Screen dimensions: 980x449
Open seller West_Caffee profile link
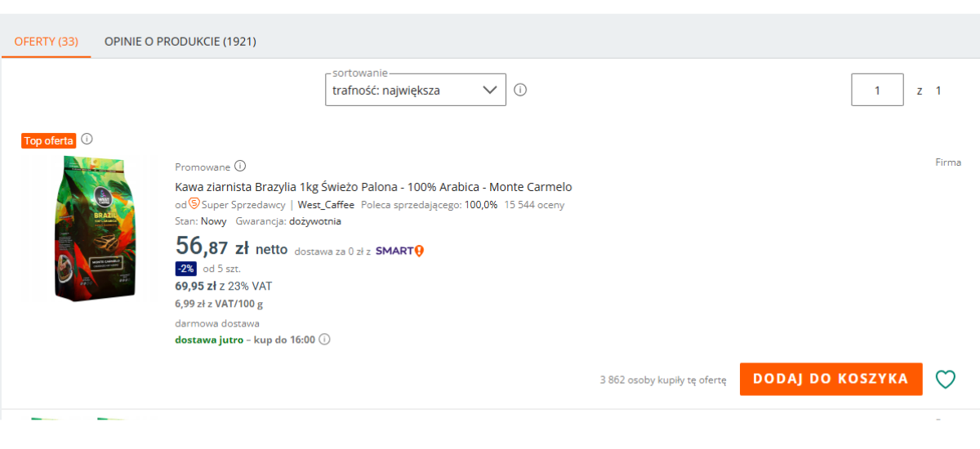click(x=326, y=205)
